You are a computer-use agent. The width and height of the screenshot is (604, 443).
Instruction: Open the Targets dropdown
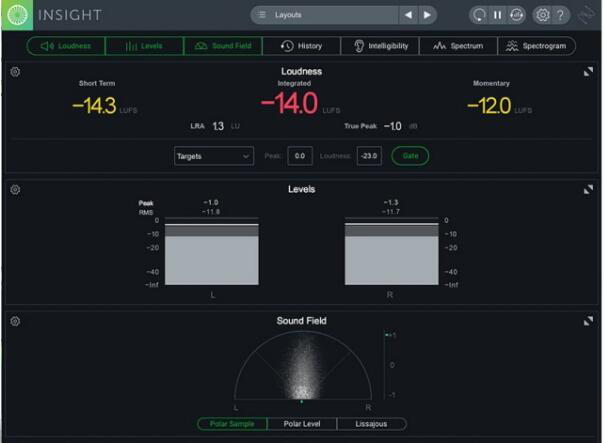214,156
